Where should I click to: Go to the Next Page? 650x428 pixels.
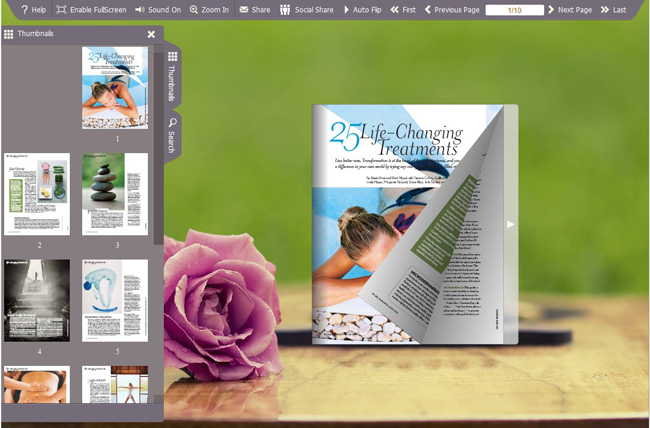[x=570, y=10]
